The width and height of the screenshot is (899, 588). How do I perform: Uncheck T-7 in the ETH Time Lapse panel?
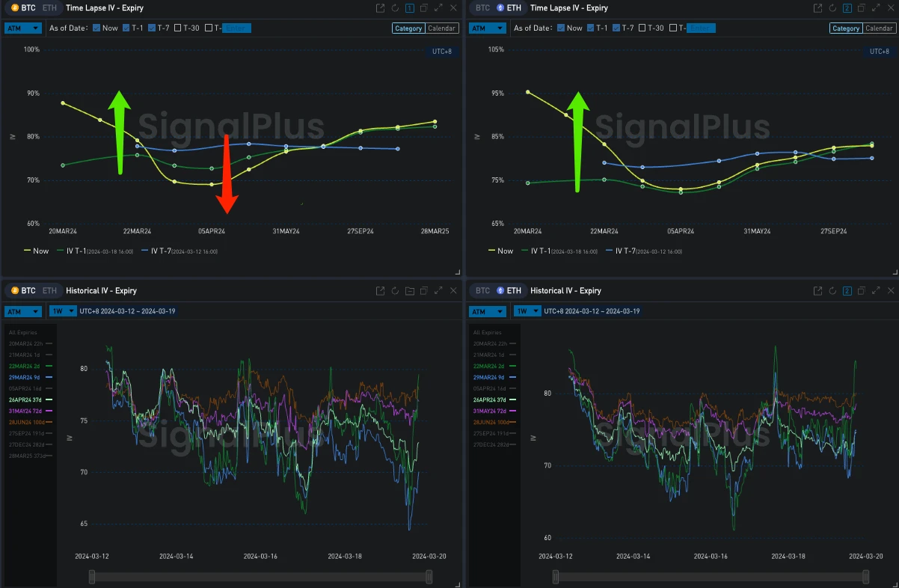point(617,28)
